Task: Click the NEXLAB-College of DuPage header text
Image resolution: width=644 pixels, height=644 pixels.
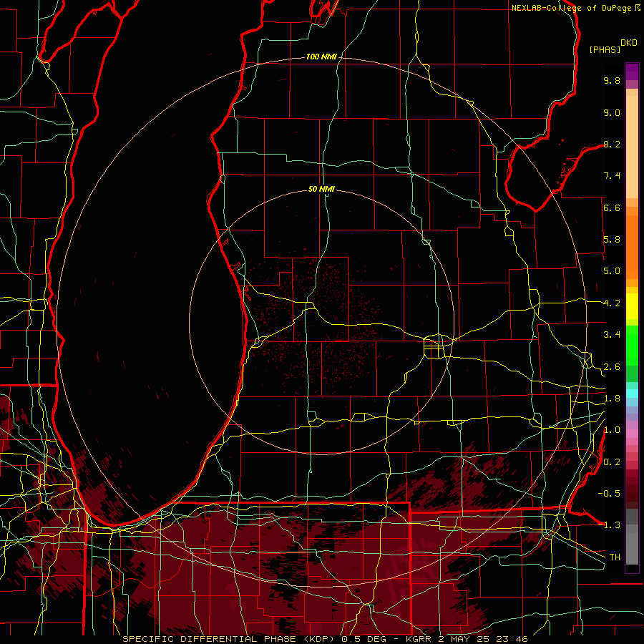Action: tap(571, 8)
